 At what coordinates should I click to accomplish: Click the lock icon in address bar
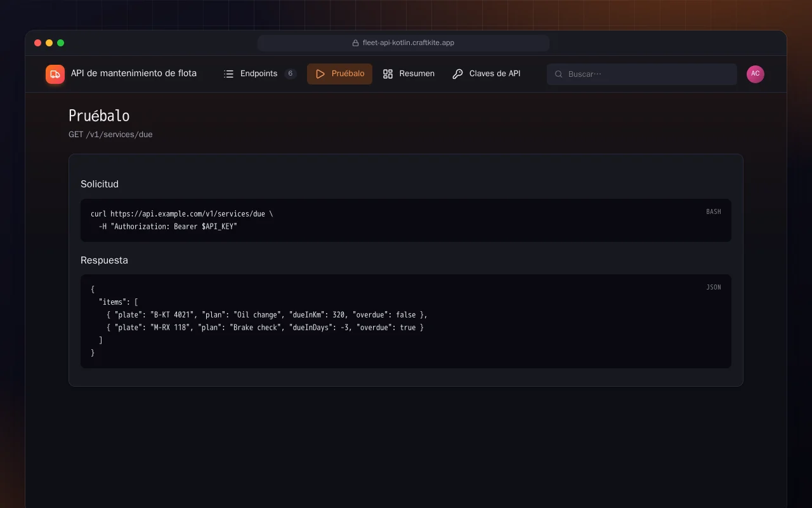click(x=356, y=43)
